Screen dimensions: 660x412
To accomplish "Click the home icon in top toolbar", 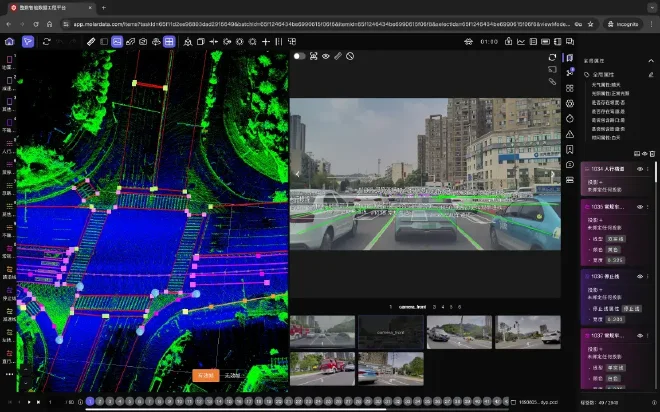I will 9,42.
